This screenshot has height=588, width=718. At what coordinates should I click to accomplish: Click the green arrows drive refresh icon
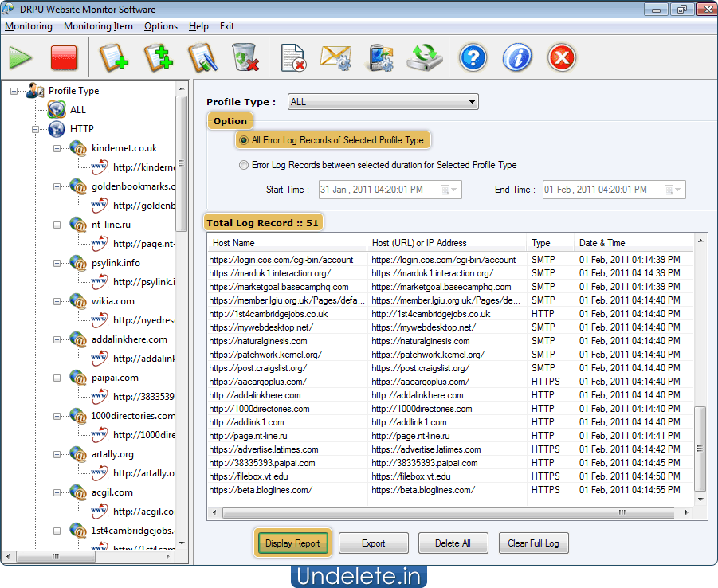pyautogui.click(x=425, y=57)
